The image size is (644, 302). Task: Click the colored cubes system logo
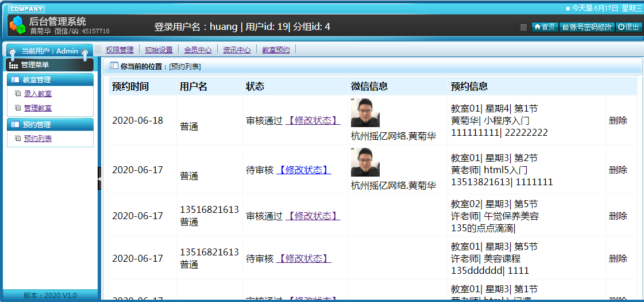click(x=17, y=25)
